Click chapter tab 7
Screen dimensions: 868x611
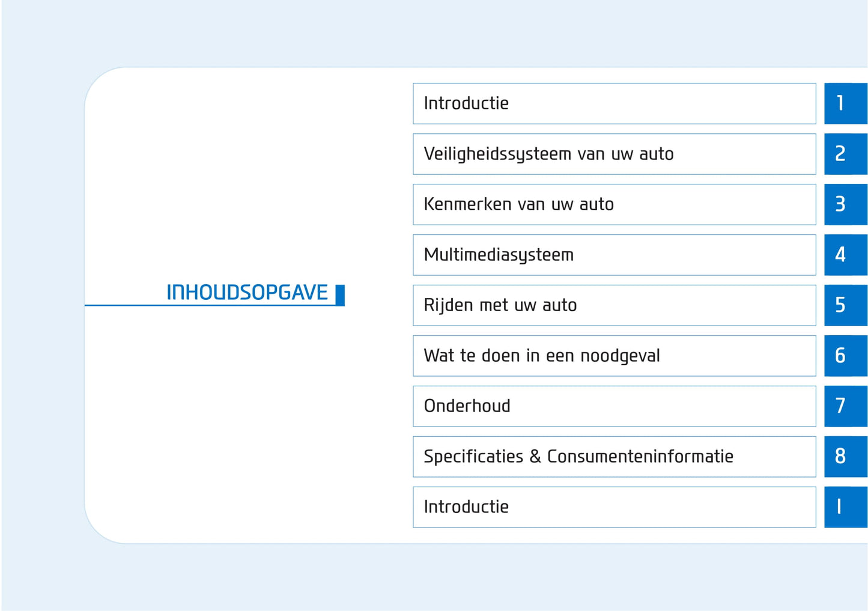(x=845, y=406)
